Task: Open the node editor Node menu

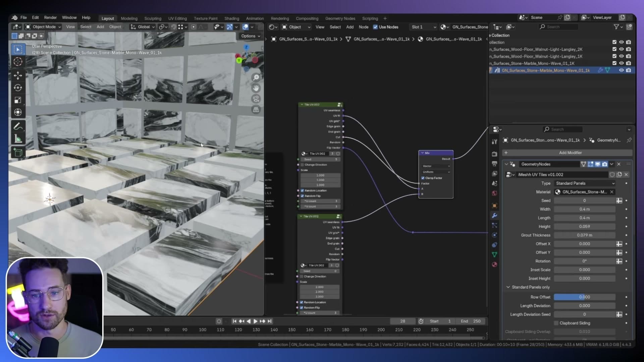Action: (363, 27)
